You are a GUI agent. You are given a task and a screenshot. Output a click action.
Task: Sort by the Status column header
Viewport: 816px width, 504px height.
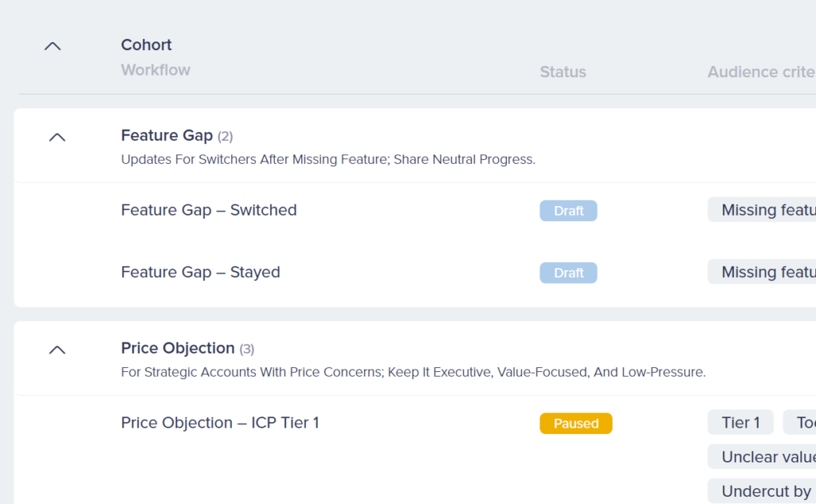563,72
